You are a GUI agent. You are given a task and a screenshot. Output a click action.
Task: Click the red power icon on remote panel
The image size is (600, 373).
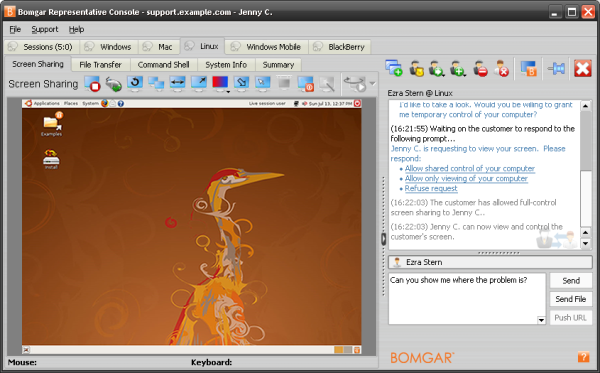(x=357, y=103)
